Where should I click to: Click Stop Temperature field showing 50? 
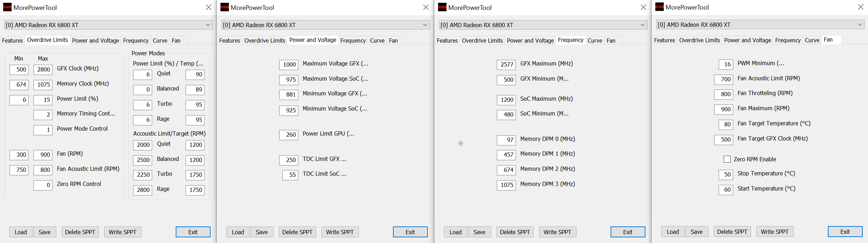(726, 175)
